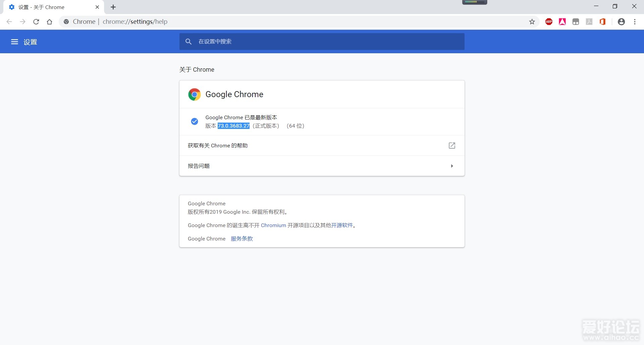Click the external link icon for Chrome help
This screenshot has width=644, height=345.
[452, 145]
